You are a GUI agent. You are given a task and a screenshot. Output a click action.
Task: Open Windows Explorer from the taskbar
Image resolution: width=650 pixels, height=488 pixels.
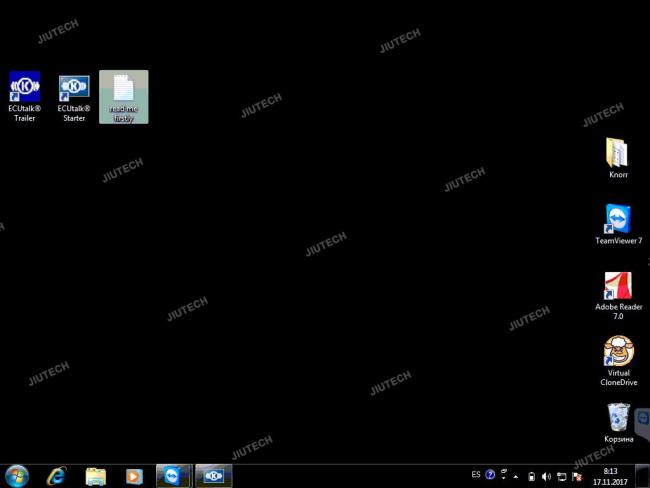coord(95,476)
